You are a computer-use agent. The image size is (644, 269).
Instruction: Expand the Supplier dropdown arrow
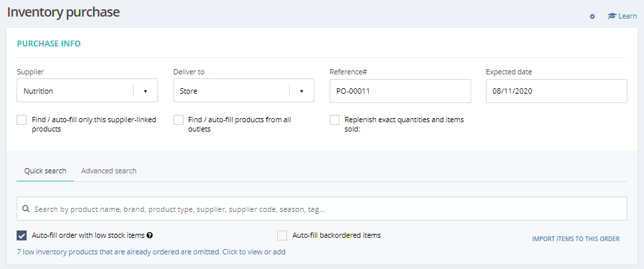coord(146,91)
